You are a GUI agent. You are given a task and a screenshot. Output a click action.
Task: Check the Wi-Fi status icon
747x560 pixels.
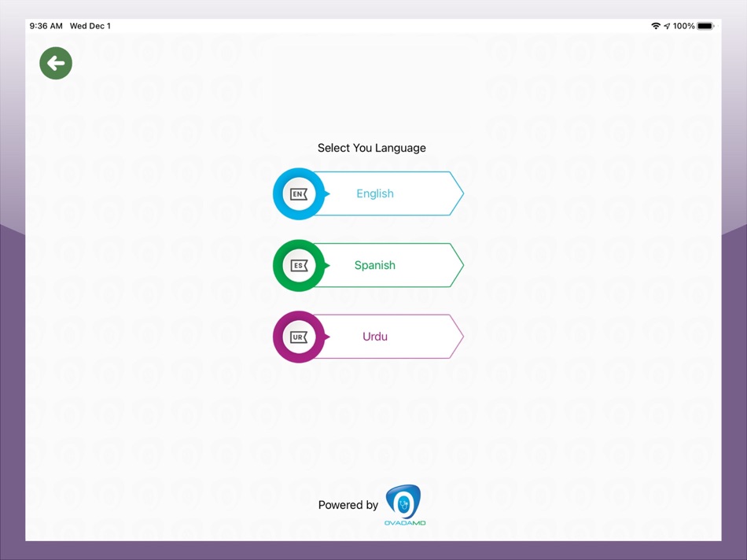[656, 26]
